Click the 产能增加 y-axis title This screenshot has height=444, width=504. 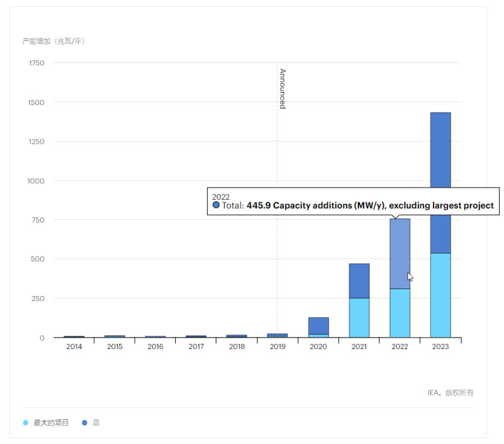point(54,42)
